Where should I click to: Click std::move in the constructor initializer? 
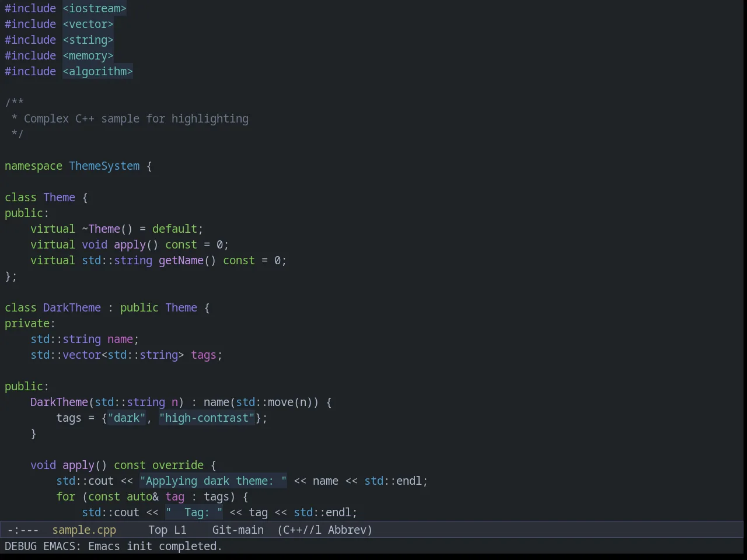click(x=264, y=402)
